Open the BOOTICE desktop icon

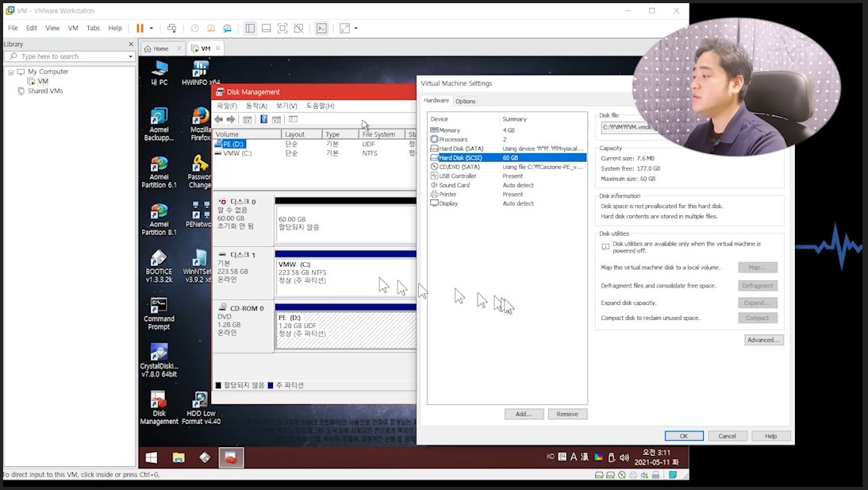pyautogui.click(x=159, y=267)
